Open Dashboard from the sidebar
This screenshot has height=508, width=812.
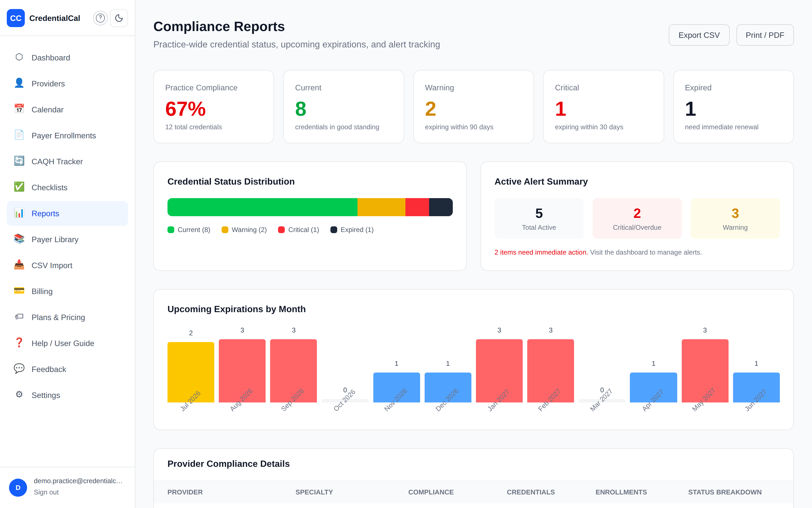click(67, 58)
